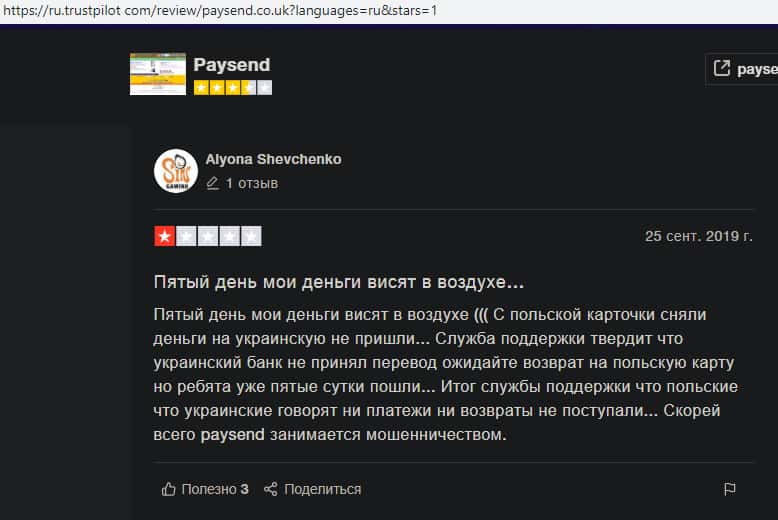Click Alyona Shevchenko's round avatar
The height and width of the screenshot is (520, 778).
pyautogui.click(x=175, y=171)
